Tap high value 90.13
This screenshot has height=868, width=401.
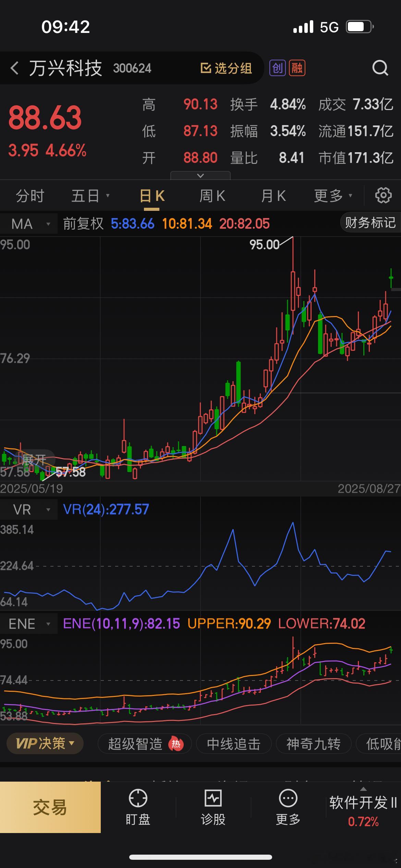(200, 104)
